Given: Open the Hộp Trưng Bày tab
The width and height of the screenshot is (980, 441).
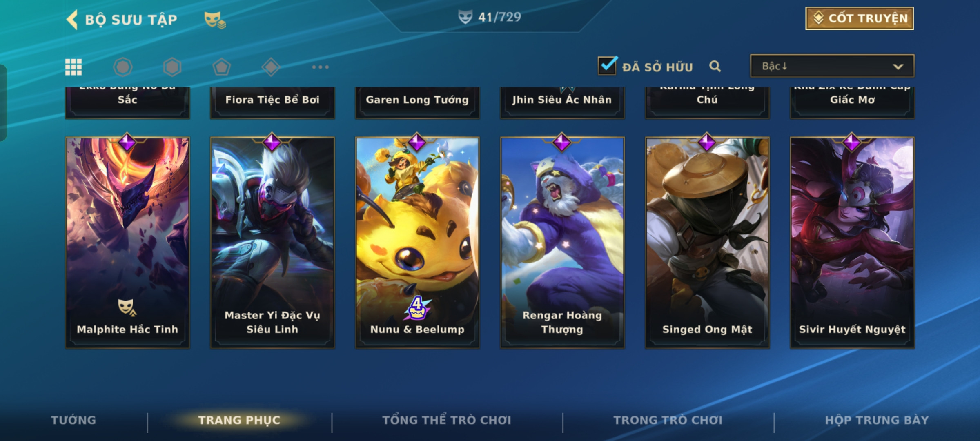Looking at the screenshot, I should (x=877, y=420).
